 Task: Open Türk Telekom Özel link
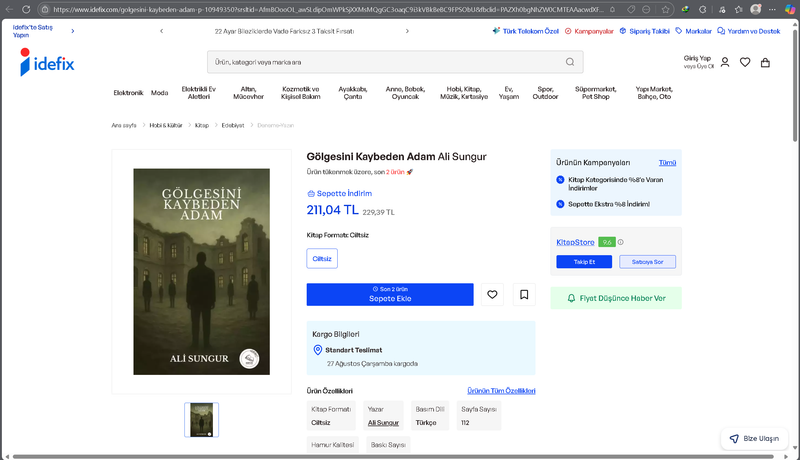coord(526,31)
